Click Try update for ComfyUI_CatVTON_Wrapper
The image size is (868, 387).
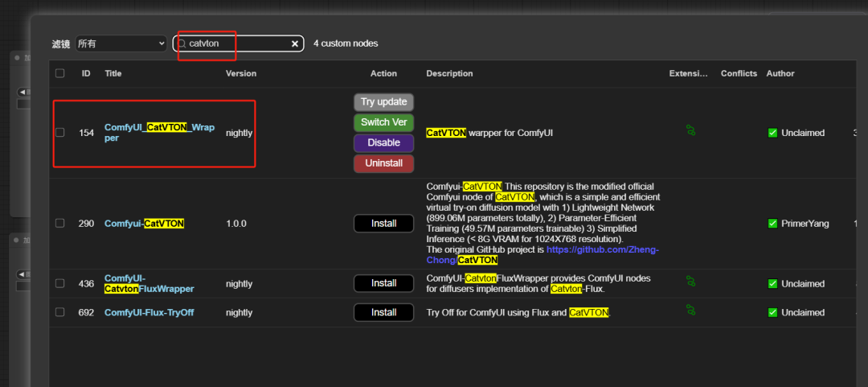click(383, 102)
